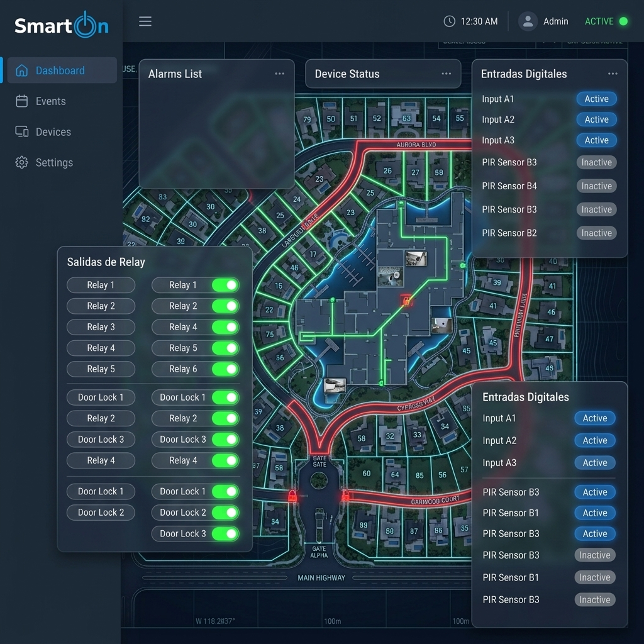Click green node at building's north entrance
The height and width of the screenshot is (644, 644).
click(x=401, y=203)
